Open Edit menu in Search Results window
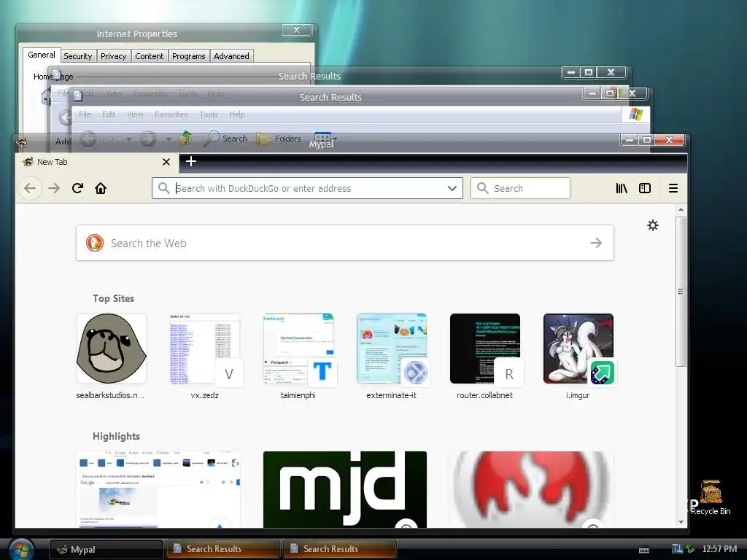The width and height of the screenshot is (747, 560). tap(109, 114)
